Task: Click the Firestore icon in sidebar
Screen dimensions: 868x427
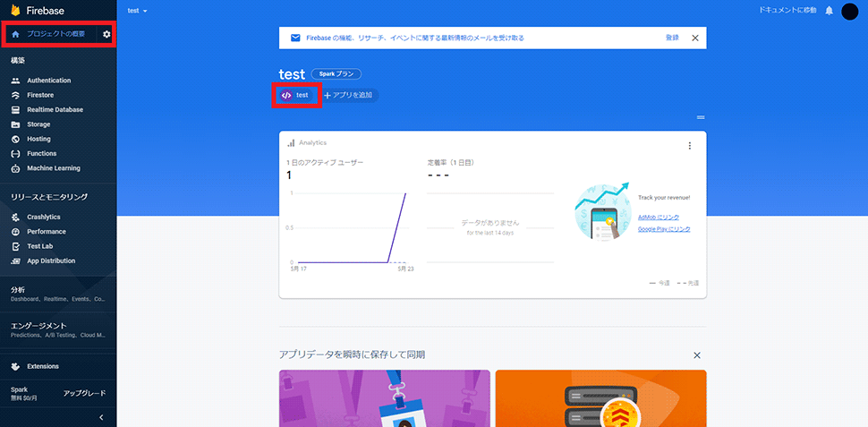Action: point(15,95)
